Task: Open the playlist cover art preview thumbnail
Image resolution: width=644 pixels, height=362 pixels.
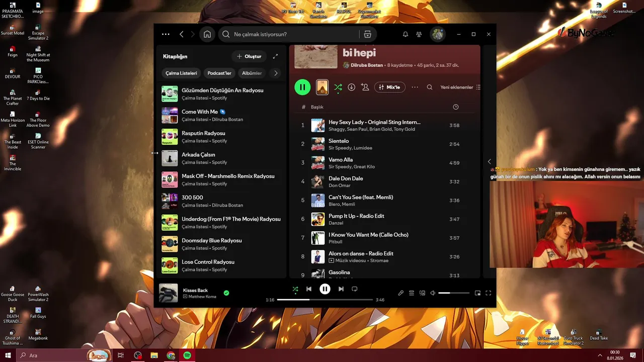Action: tap(322, 87)
